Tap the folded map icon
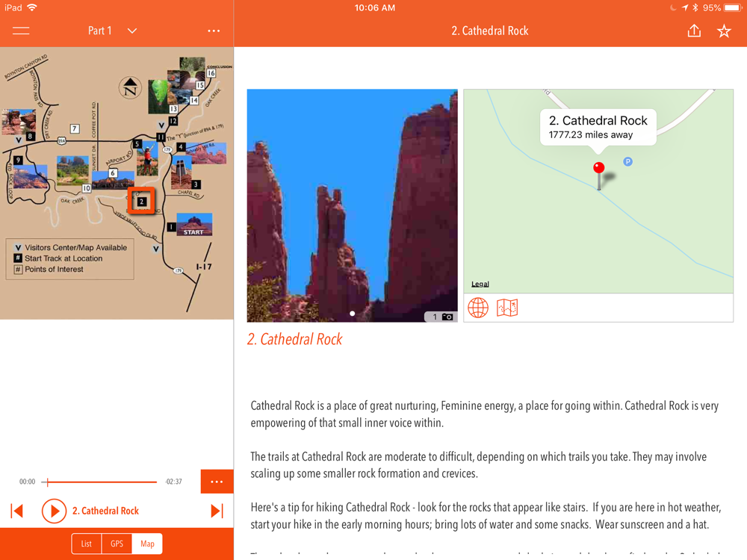 507,308
